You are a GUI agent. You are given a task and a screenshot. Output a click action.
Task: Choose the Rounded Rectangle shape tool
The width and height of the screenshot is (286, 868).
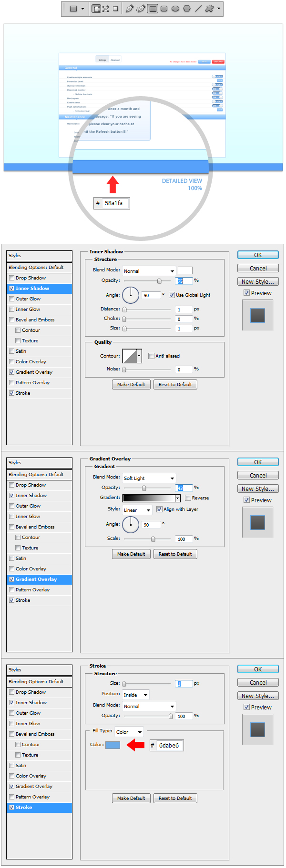tap(164, 9)
